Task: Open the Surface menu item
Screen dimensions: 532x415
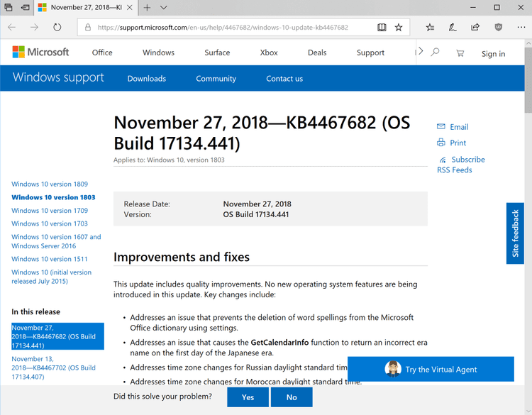Action: click(217, 52)
